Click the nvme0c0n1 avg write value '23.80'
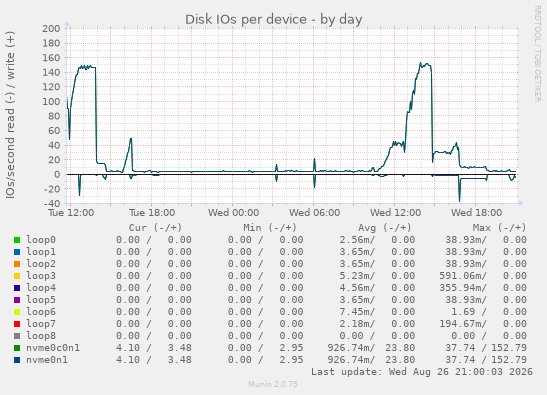The image size is (547, 395). (400, 348)
